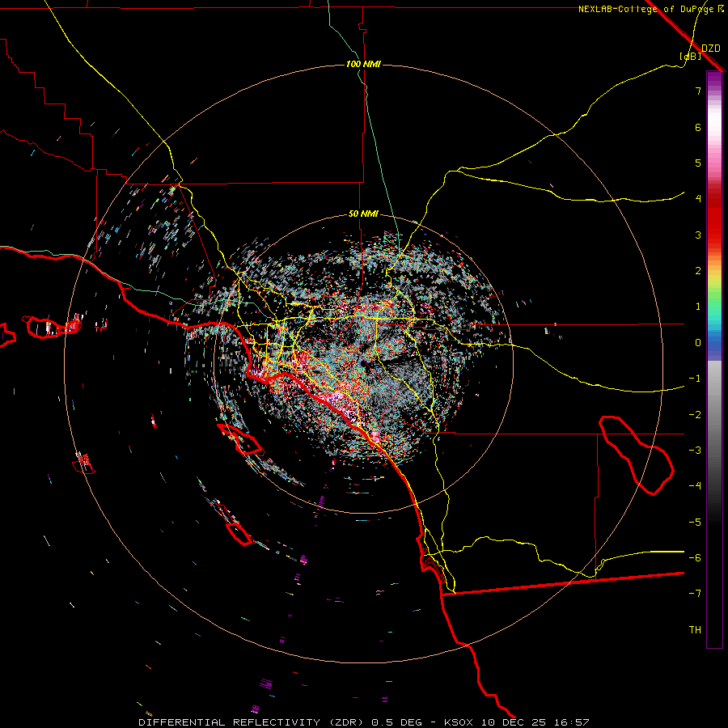
Task: Click the 0 value on the dB scale
Action: tap(698, 343)
